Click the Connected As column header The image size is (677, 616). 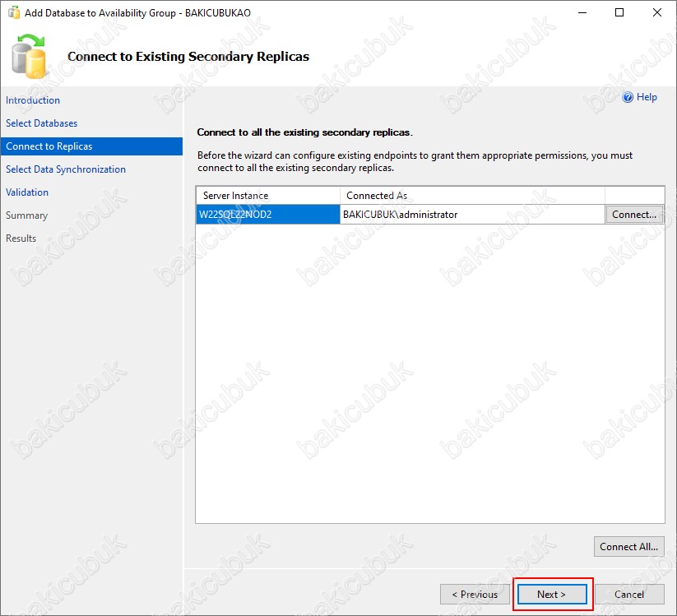coord(472,196)
